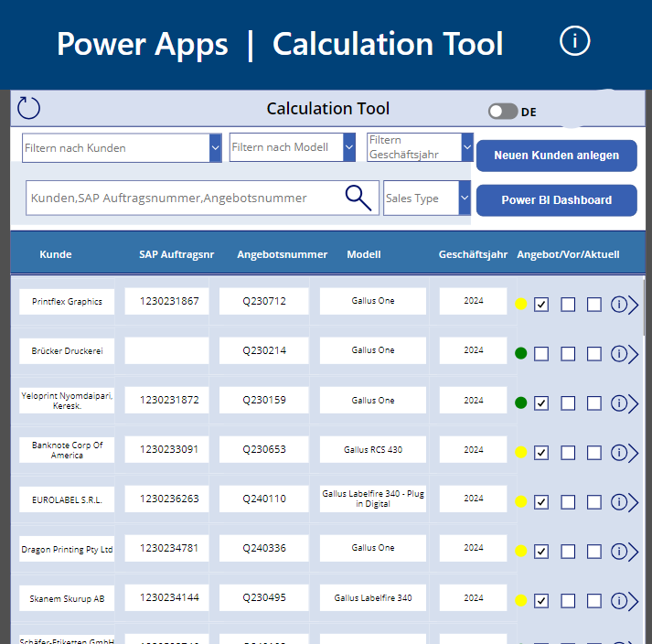Uncheck Angebot checkbox for EUROLABEL S.R.L.
This screenshot has height=644, width=652.
[541, 502]
